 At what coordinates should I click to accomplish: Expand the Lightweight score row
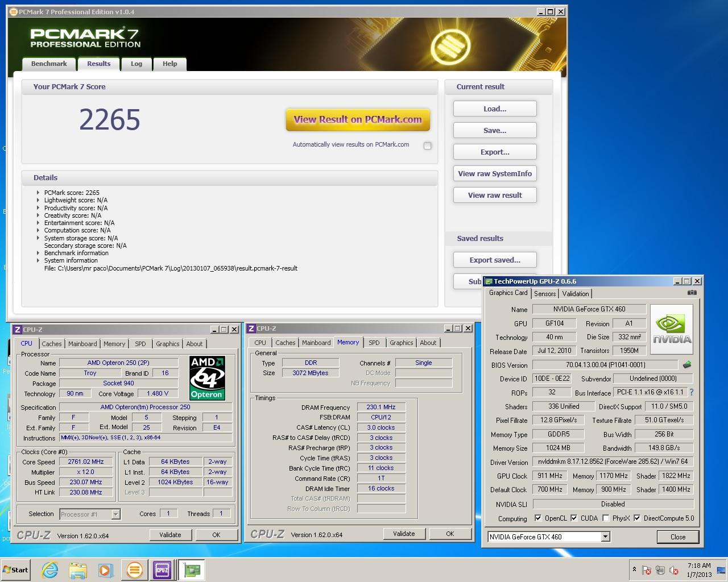pos(38,200)
